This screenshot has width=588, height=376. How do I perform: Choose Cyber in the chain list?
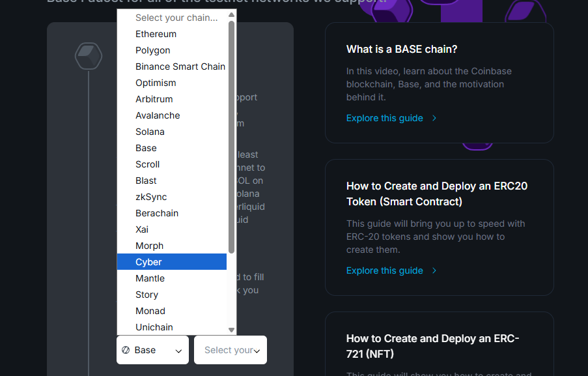pos(148,262)
